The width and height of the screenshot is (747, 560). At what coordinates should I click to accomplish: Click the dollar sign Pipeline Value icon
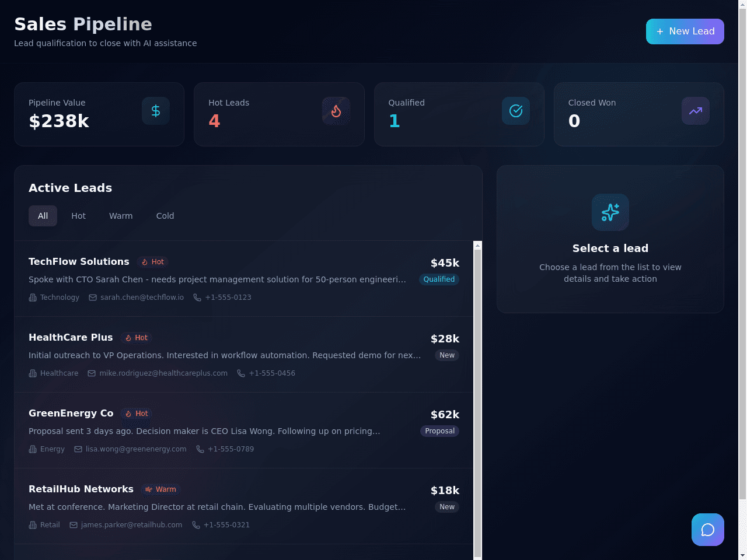coord(156,111)
